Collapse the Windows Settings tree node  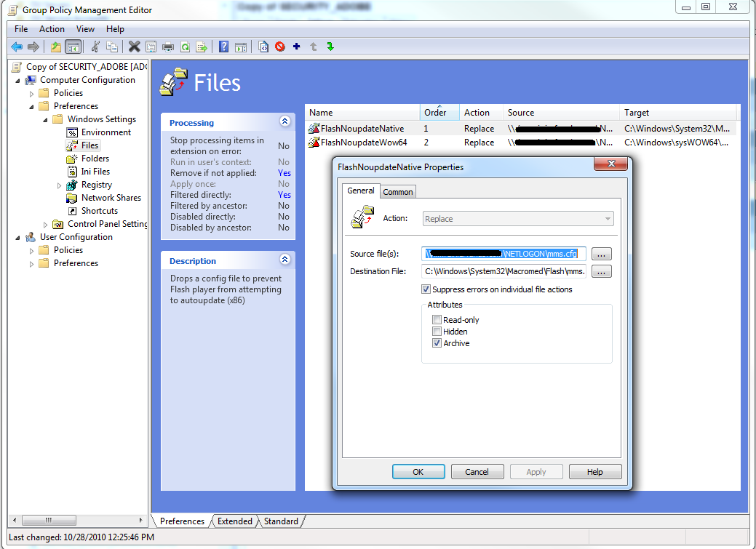(x=45, y=119)
